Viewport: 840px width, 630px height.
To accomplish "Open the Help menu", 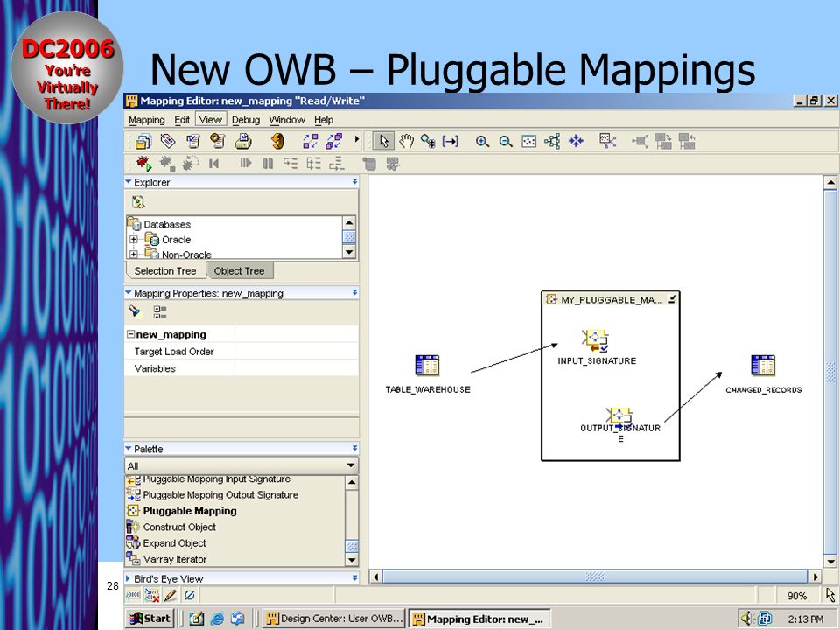I will (x=324, y=120).
